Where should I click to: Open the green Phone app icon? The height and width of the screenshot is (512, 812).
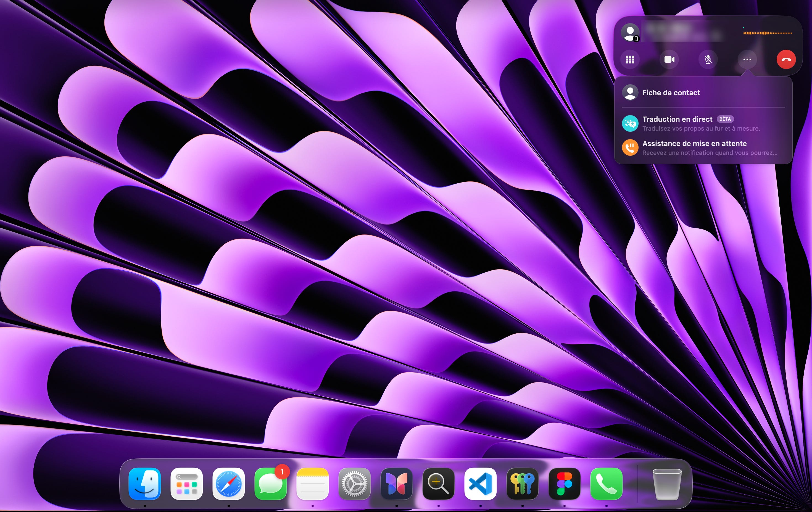pos(606,483)
